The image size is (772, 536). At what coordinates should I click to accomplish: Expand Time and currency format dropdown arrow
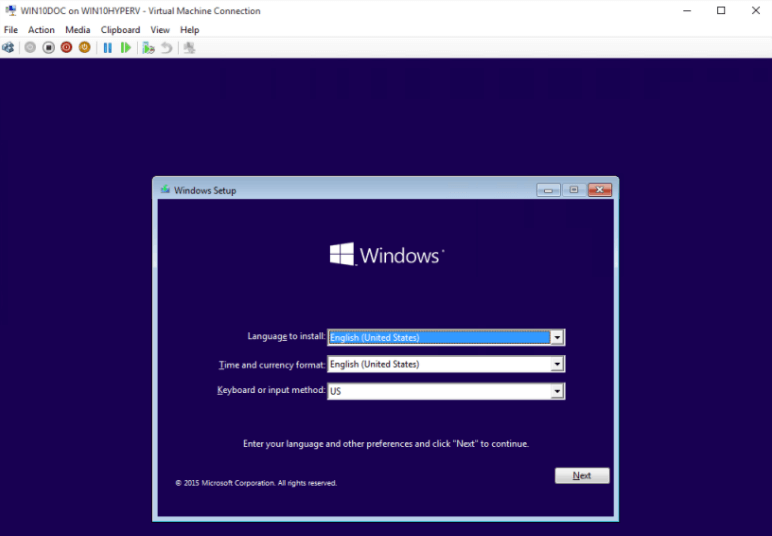pos(557,364)
